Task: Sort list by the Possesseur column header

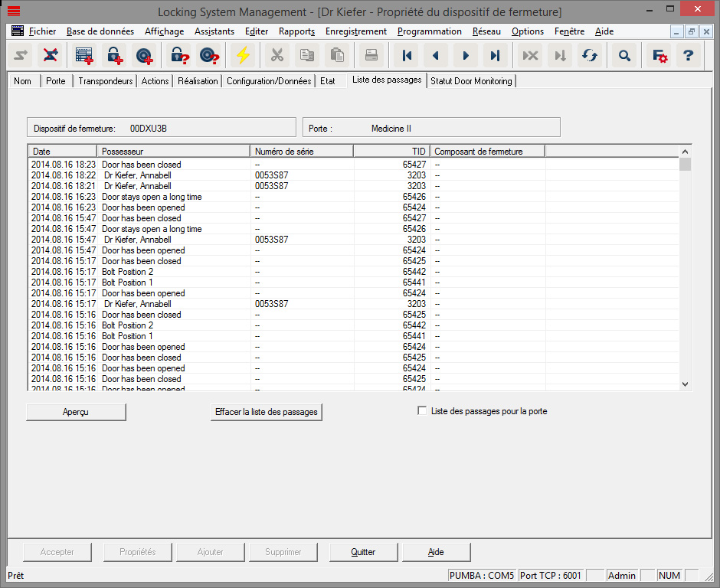Action: click(x=173, y=152)
